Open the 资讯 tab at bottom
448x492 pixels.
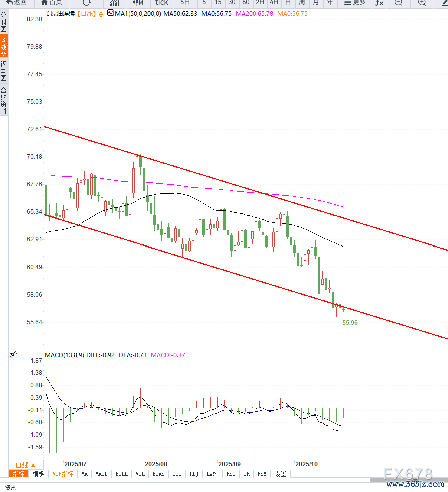coord(10,487)
